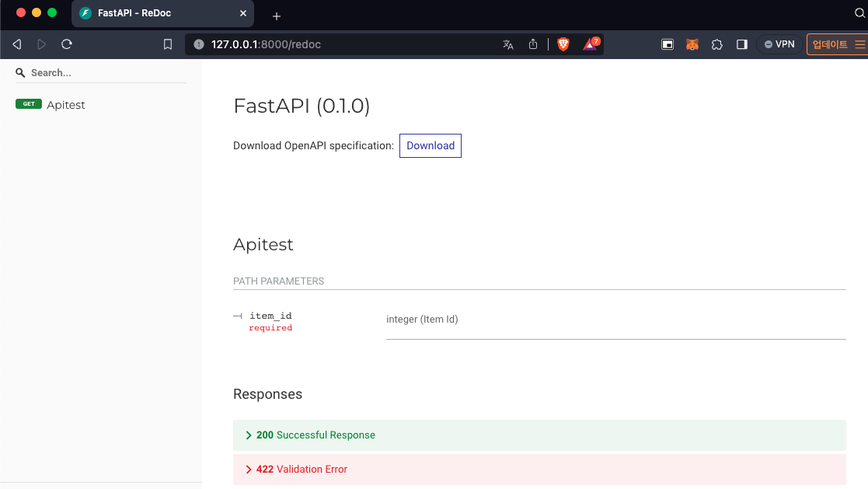The width and height of the screenshot is (868, 489).
Task: Click the Download OpenAPI specification label
Action: [x=313, y=145]
